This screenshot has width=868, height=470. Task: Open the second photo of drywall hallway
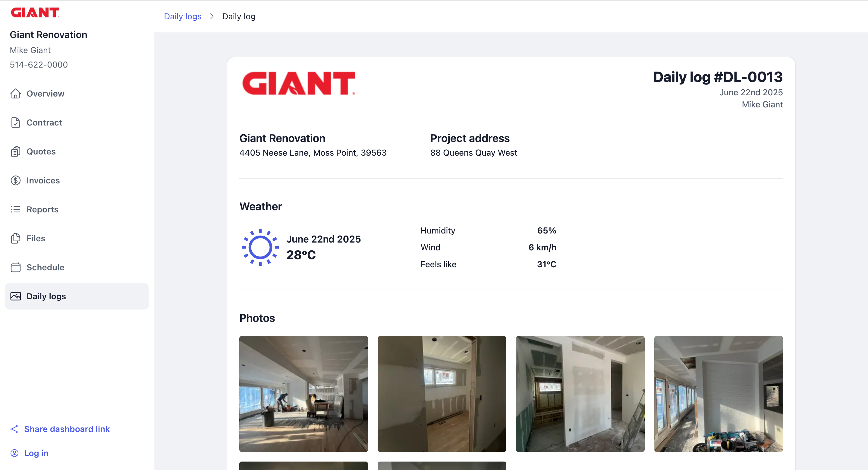pos(442,394)
